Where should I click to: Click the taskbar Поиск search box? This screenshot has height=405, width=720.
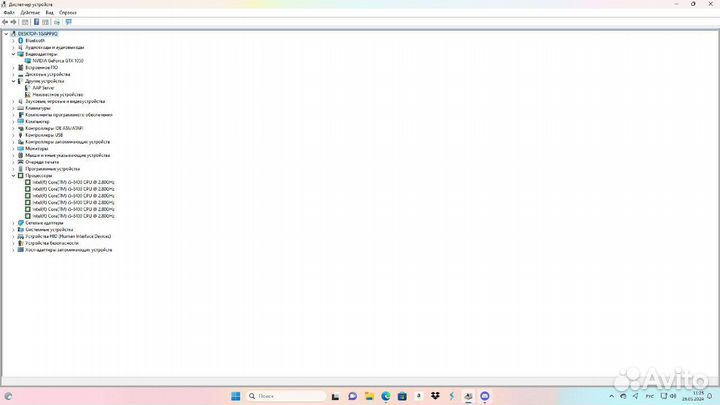pyautogui.click(x=286, y=396)
